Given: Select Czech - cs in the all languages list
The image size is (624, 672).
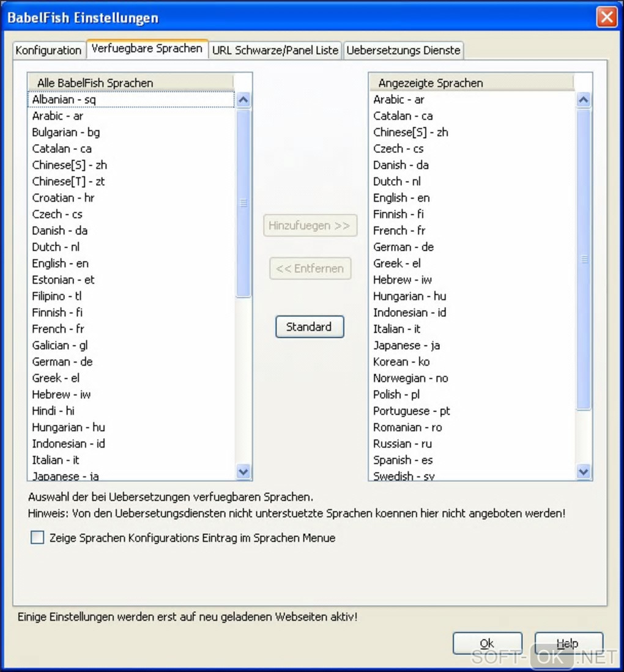Looking at the screenshot, I should coord(132,214).
